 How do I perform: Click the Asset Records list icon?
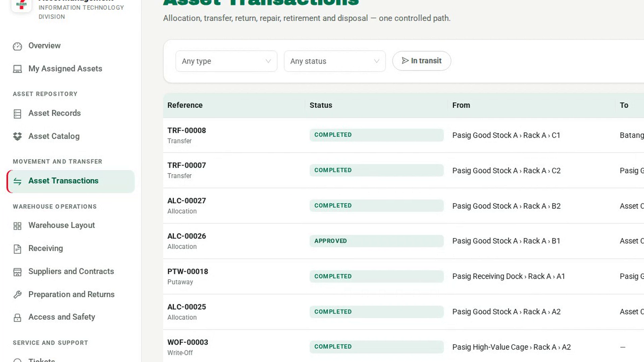point(17,114)
